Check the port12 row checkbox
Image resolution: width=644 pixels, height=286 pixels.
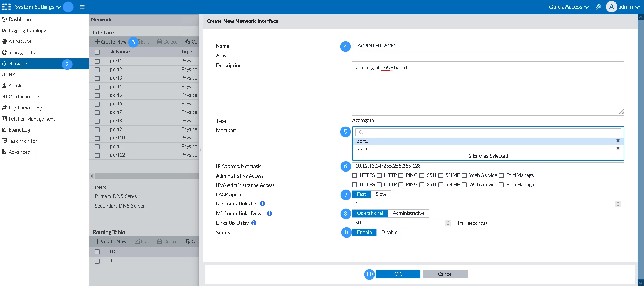[97, 155]
